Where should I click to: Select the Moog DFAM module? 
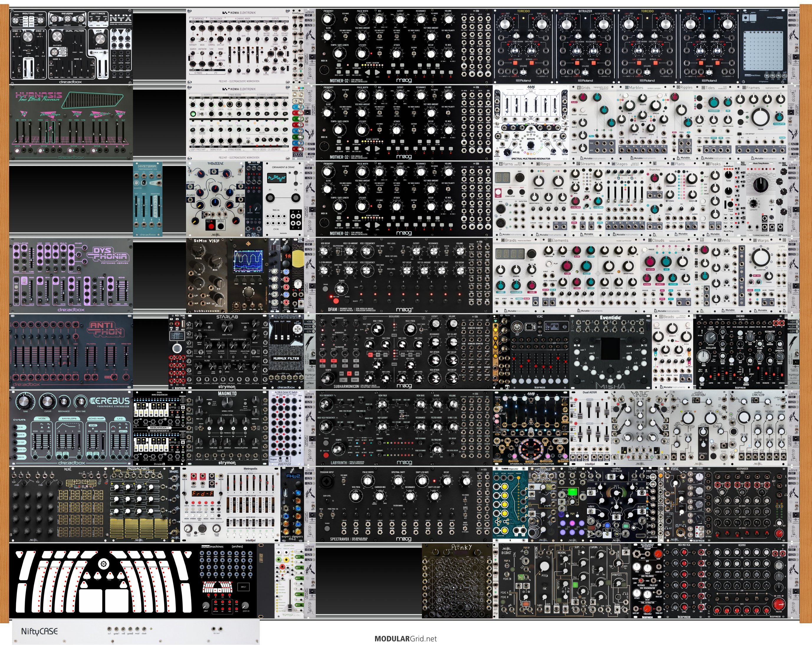[404, 275]
